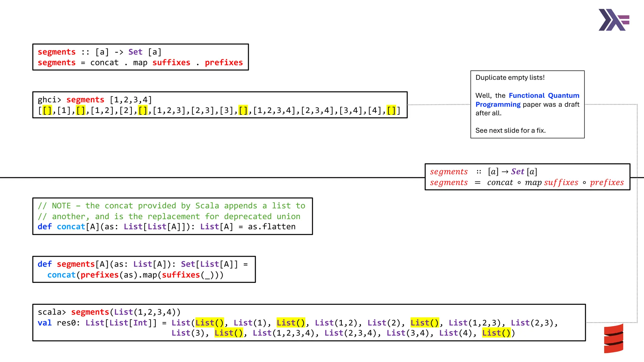Click the final highlighted List() in Scala output
The width and height of the screenshot is (644, 362).
click(496, 333)
